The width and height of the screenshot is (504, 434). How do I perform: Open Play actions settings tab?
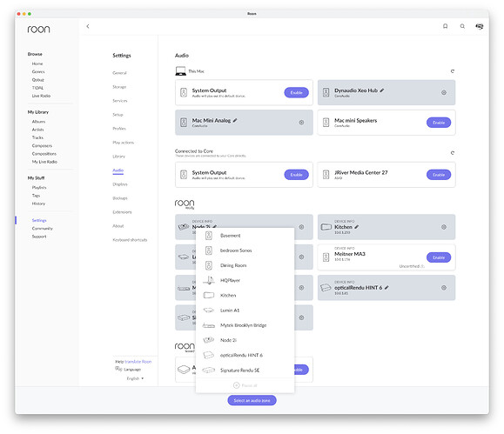pyautogui.click(x=123, y=143)
